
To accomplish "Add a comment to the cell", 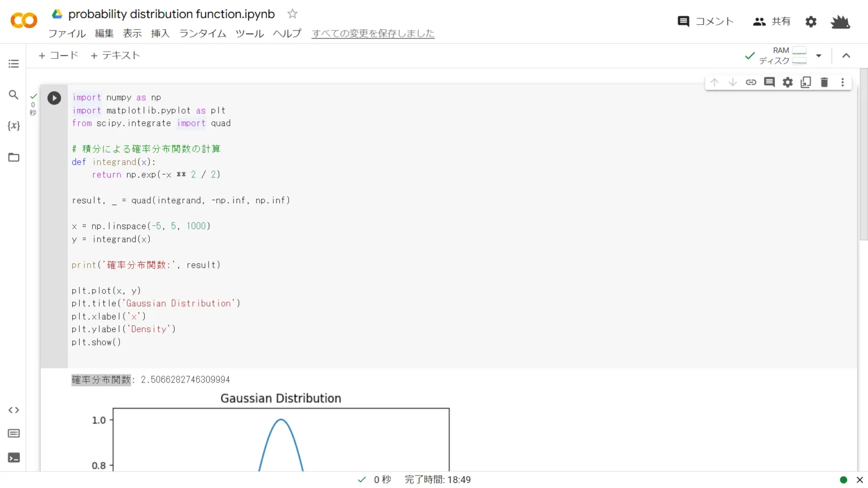I will tap(769, 82).
